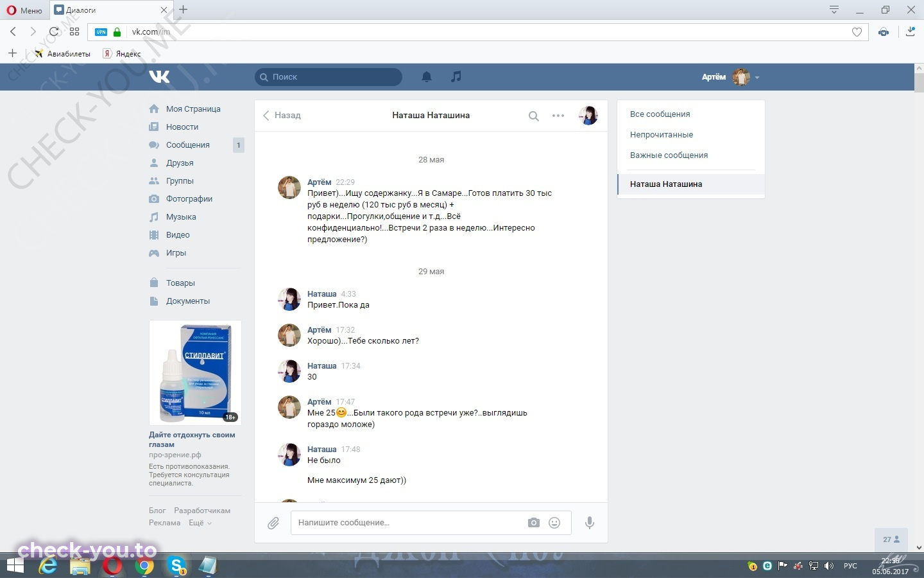
Task: Attach a file with the paperclip icon
Action: 273,523
